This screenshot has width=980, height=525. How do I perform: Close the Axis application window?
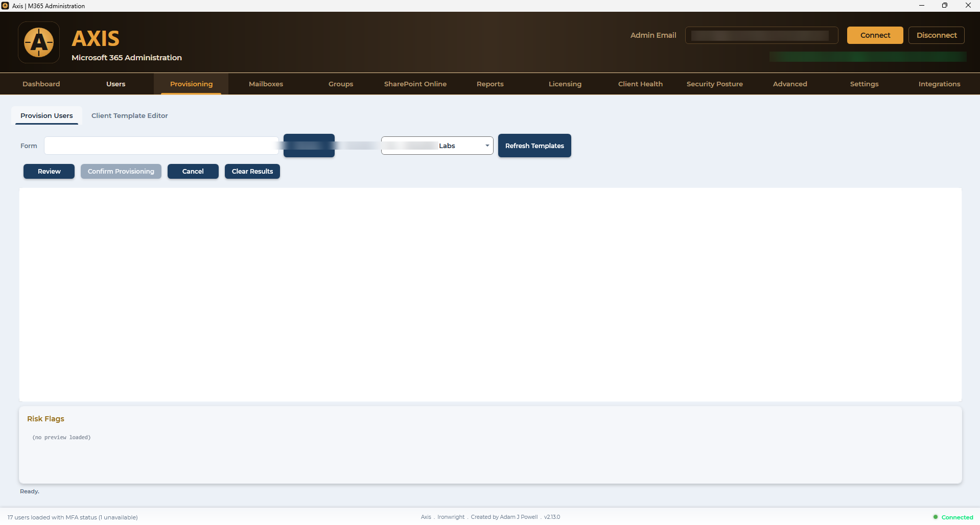click(968, 6)
